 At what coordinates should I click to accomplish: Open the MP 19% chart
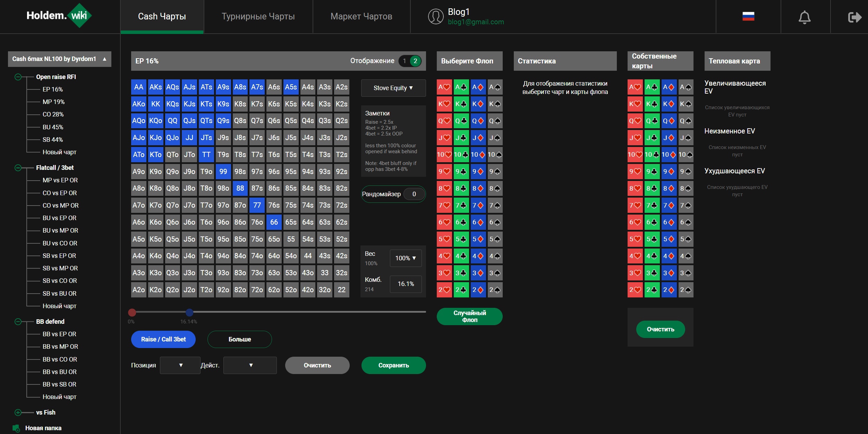coord(53,102)
